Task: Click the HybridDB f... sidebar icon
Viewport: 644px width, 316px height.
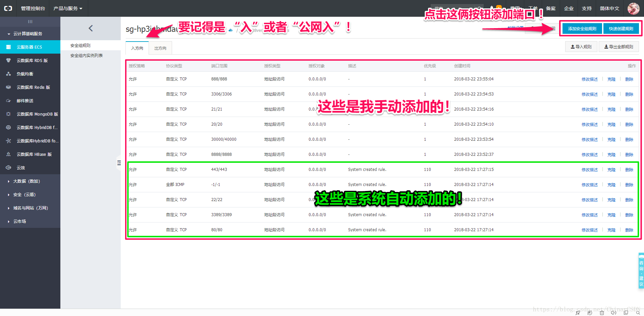Action: [x=8, y=128]
